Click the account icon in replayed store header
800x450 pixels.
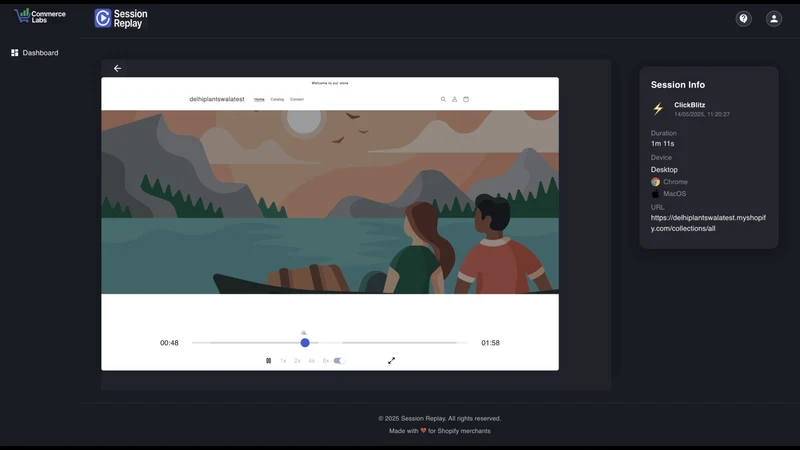pos(454,99)
